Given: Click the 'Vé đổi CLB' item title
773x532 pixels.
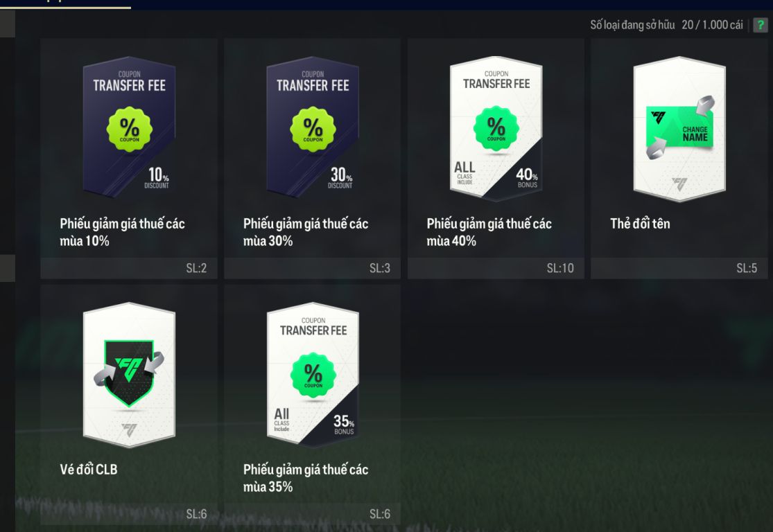Looking at the screenshot, I should 89,470.
